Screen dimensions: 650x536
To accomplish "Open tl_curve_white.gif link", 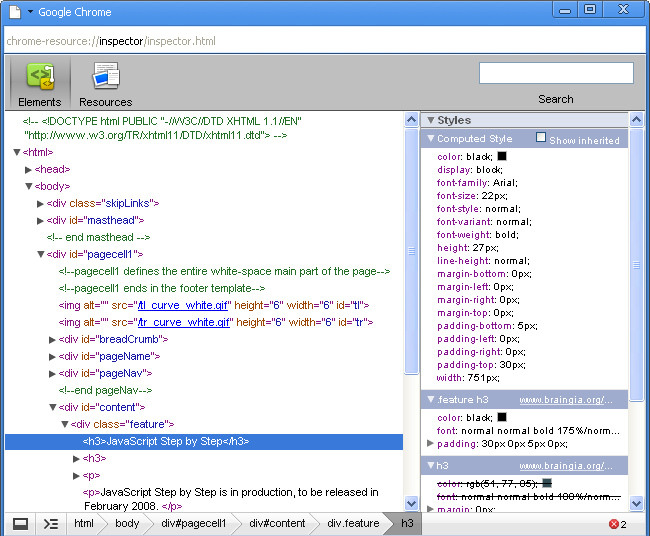I will pyautogui.click(x=183, y=306).
